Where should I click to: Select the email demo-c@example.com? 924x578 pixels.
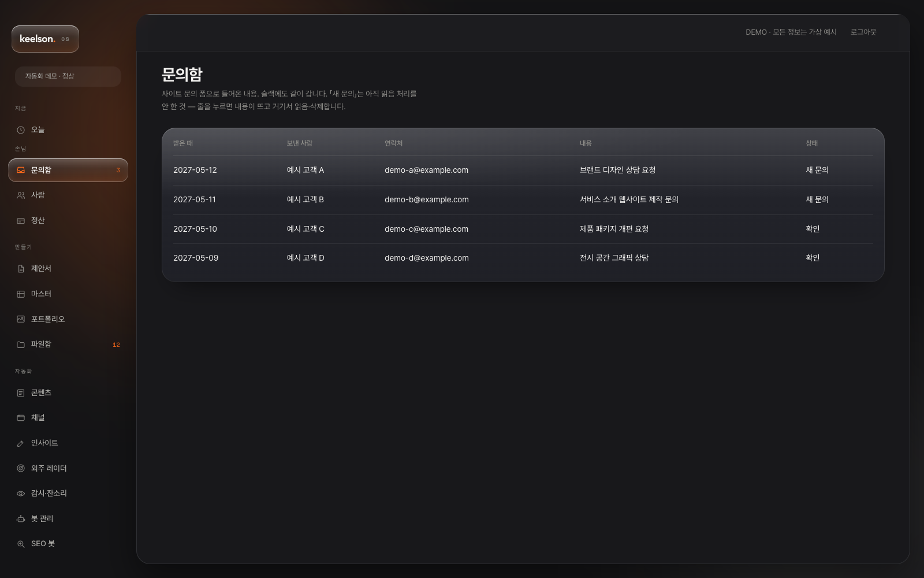(426, 229)
